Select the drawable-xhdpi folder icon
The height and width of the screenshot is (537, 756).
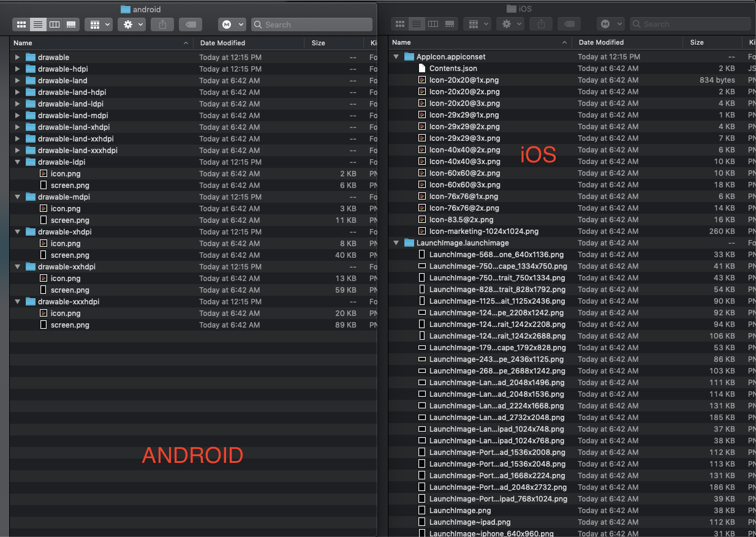(31, 231)
